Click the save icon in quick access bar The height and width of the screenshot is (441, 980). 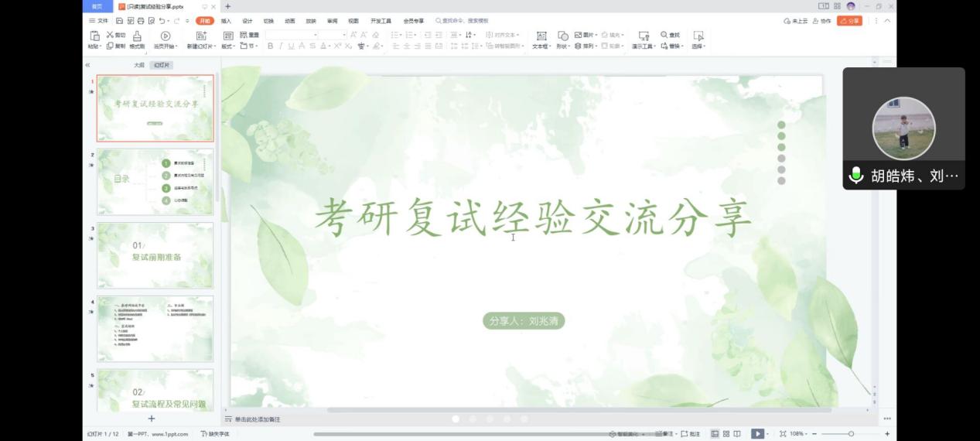[x=121, y=21]
